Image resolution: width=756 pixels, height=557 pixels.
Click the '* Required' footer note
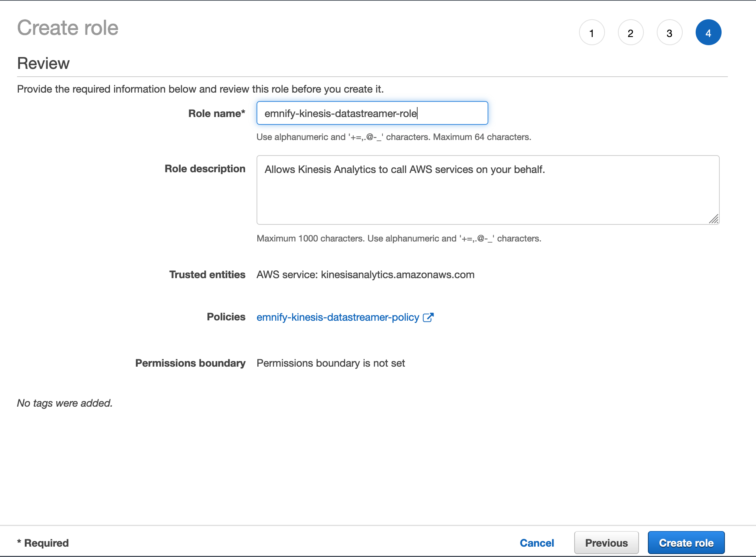point(43,543)
